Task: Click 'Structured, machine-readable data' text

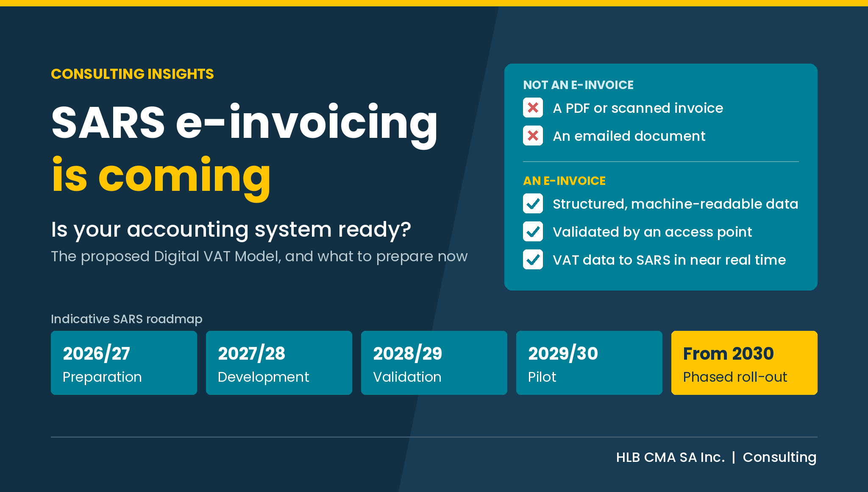Action: [x=676, y=204]
